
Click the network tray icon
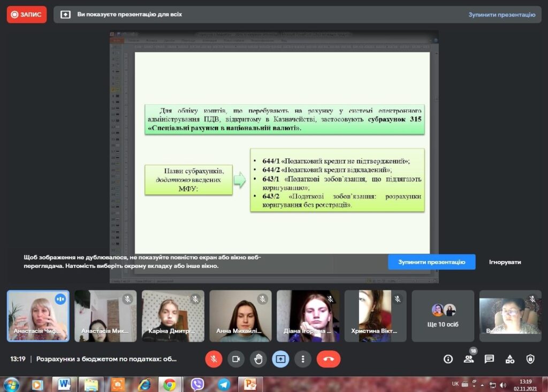pos(492,385)
